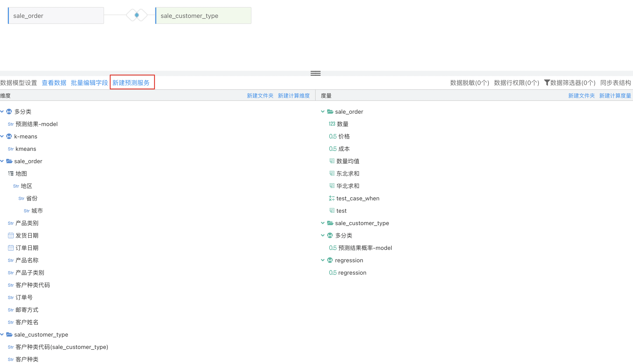The image size is (633, 364).
Task: Click the formula icon beside test_case_when
Action: tap(332, 198)
